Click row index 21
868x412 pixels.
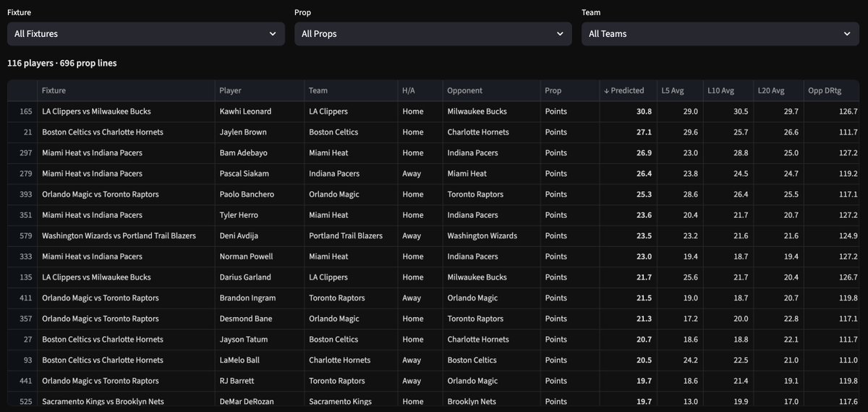(22, 132)
